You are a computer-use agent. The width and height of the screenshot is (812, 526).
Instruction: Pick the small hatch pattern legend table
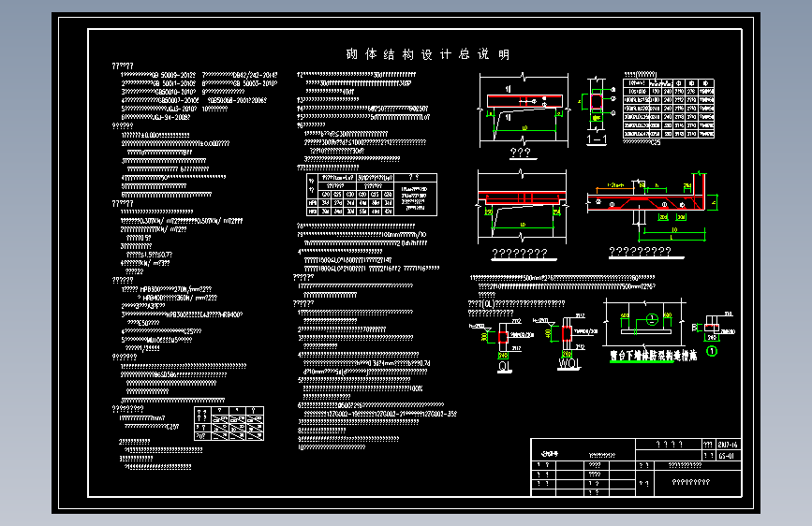(x=229, y=423)
